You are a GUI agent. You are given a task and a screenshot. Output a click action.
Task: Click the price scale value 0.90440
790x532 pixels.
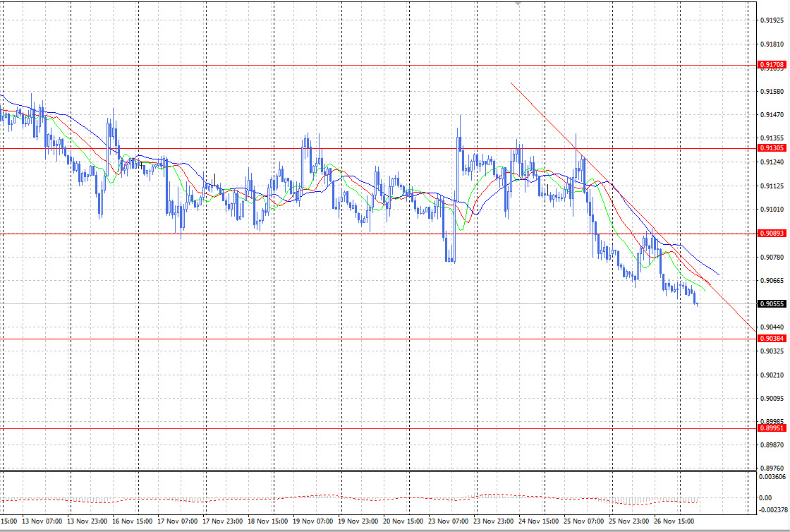(x=772, y=327)
